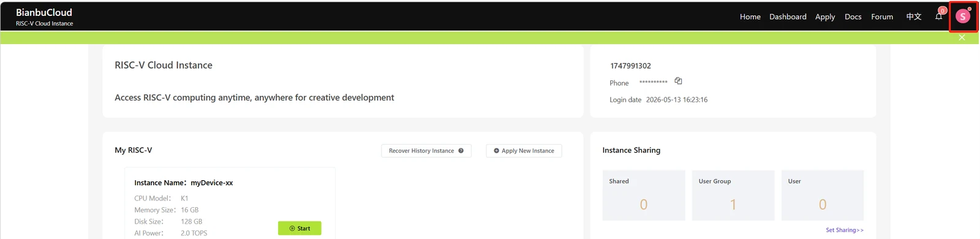Click the My RISC-V heading

point(134,150)
